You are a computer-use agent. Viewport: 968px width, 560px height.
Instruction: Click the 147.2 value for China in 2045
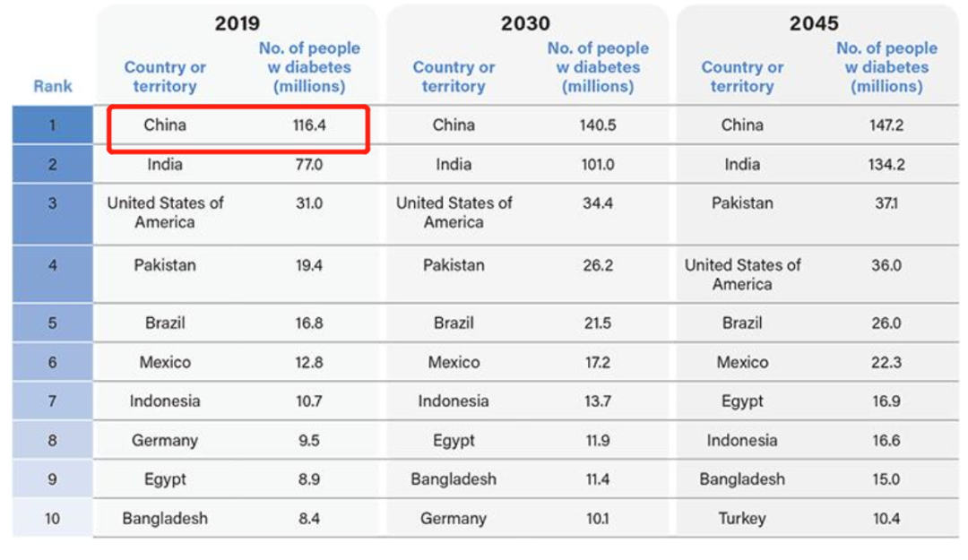[x=886, y=125]
